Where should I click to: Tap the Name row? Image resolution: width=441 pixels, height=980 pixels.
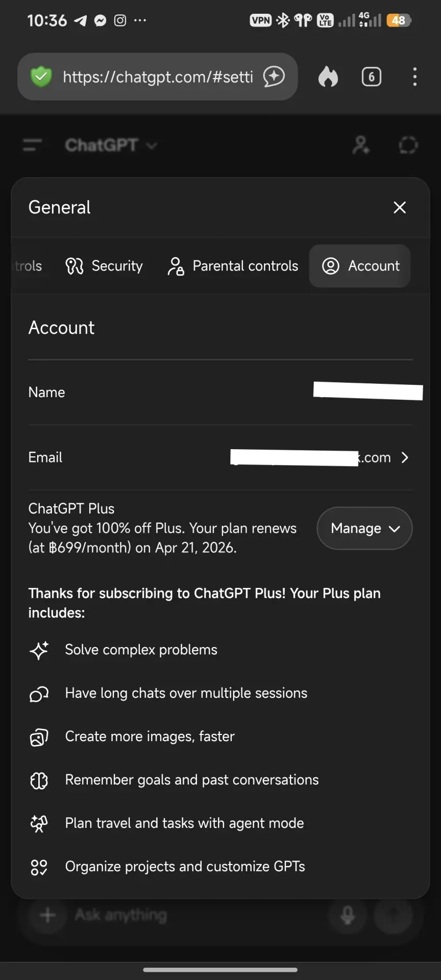tap(220, 392)
